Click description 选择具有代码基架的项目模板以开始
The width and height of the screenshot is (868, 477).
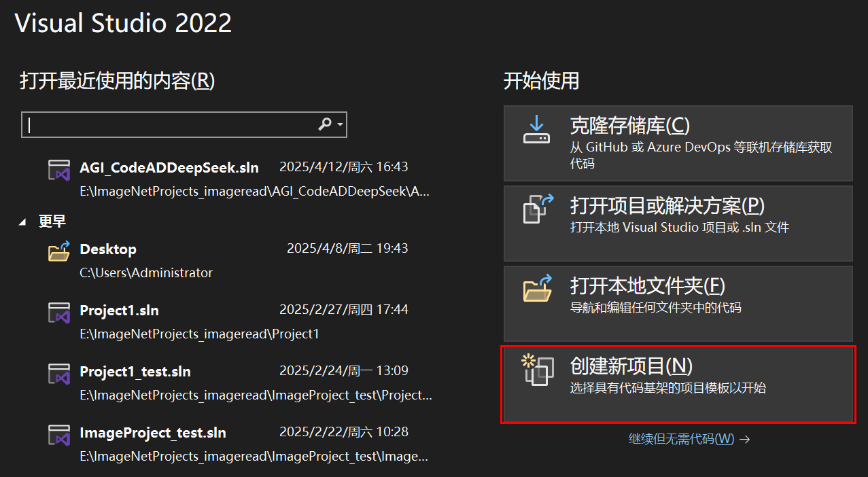667,388
